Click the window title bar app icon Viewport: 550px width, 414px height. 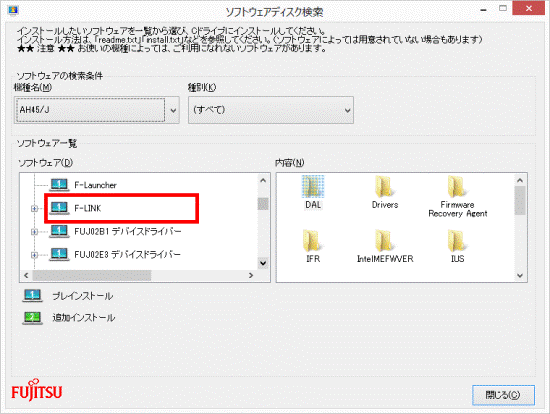[x=13, y=11]
